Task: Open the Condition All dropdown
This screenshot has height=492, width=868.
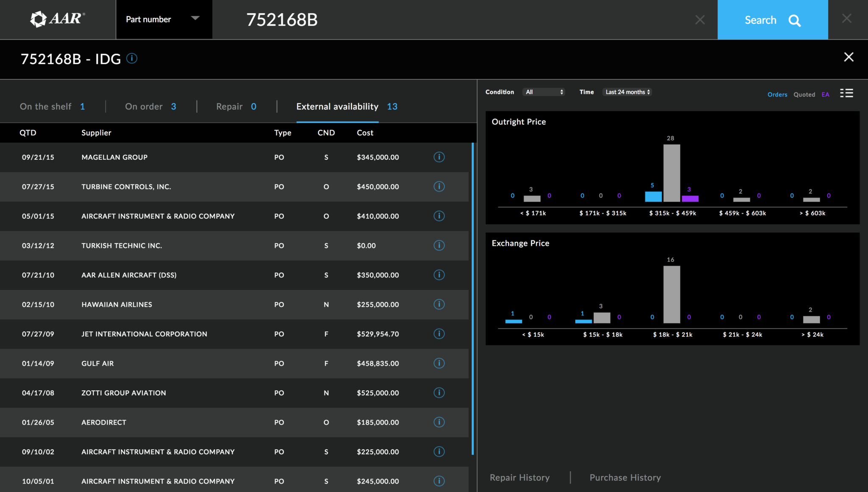Action: [544, 92]
